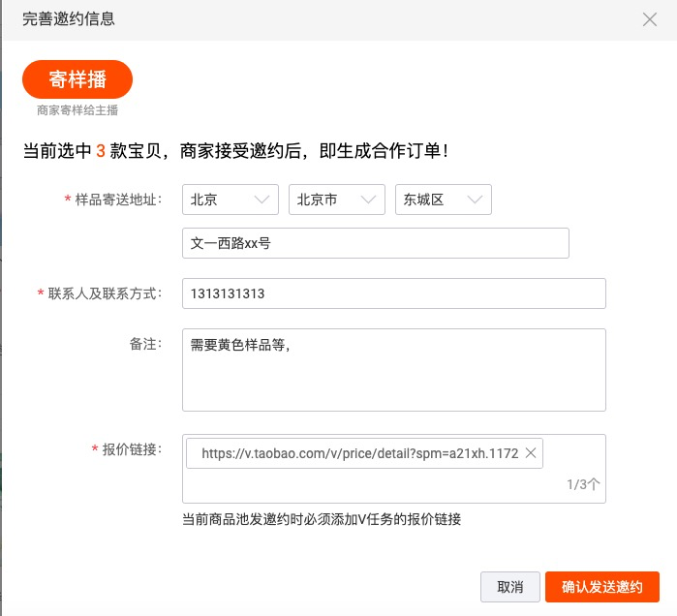Focus the 文一西路xx号 address field
This screenshot has width=677, height=616.
point(375,243)
